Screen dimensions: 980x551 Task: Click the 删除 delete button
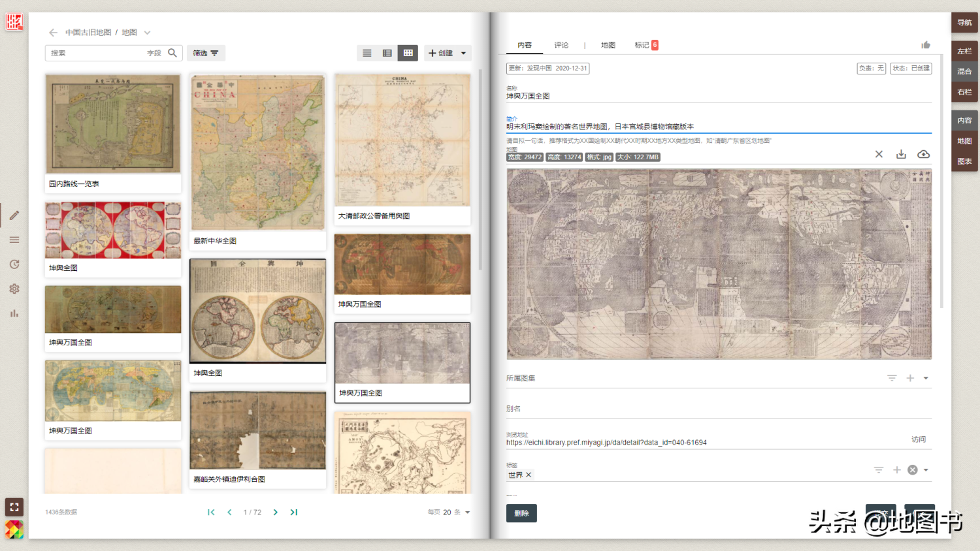coord(521,513)
